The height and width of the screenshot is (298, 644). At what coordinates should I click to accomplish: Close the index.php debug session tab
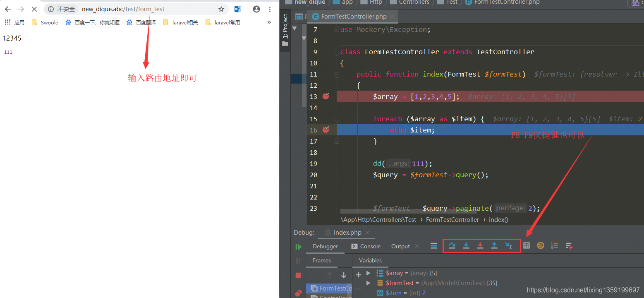pyautogui.click(x=367, y=233)
